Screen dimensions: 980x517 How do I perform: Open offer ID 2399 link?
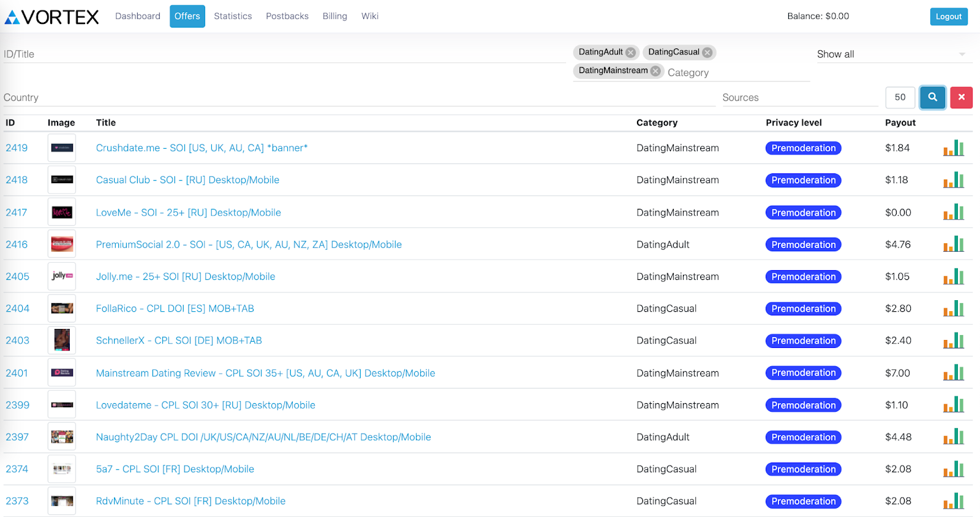coord(17,405)
